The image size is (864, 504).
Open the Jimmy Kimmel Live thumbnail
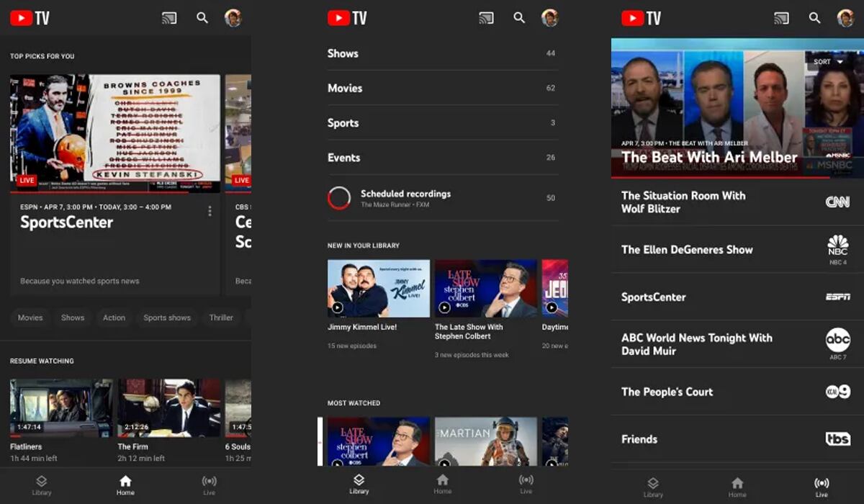coord(378,289)
